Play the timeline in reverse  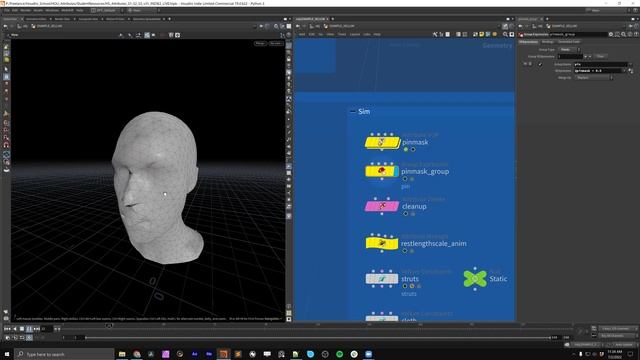15,329
